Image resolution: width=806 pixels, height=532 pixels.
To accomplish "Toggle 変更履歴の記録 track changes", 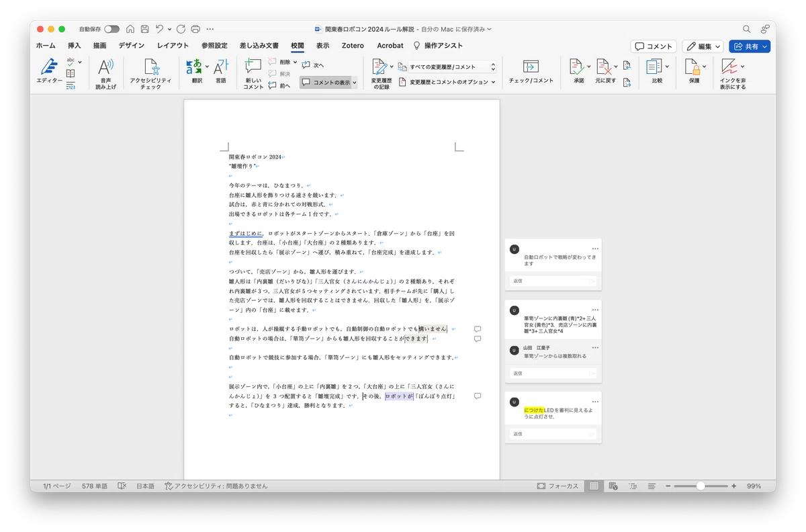I will (382, 74).
